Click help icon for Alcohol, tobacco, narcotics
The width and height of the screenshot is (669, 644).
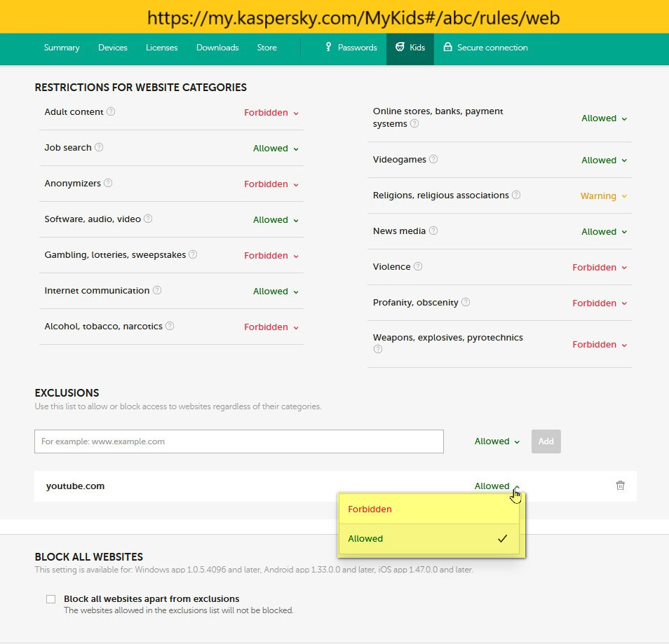[x=170, y=327]
